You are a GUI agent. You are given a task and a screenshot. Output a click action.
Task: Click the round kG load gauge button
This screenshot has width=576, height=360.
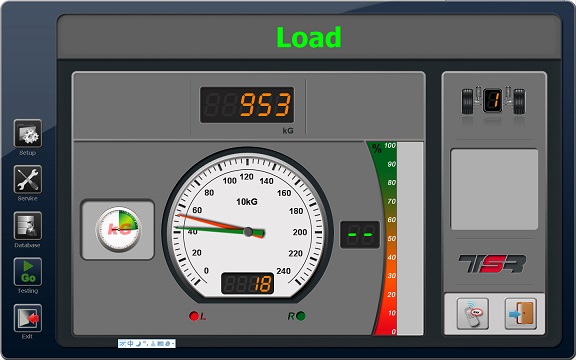tap(118, 229)
